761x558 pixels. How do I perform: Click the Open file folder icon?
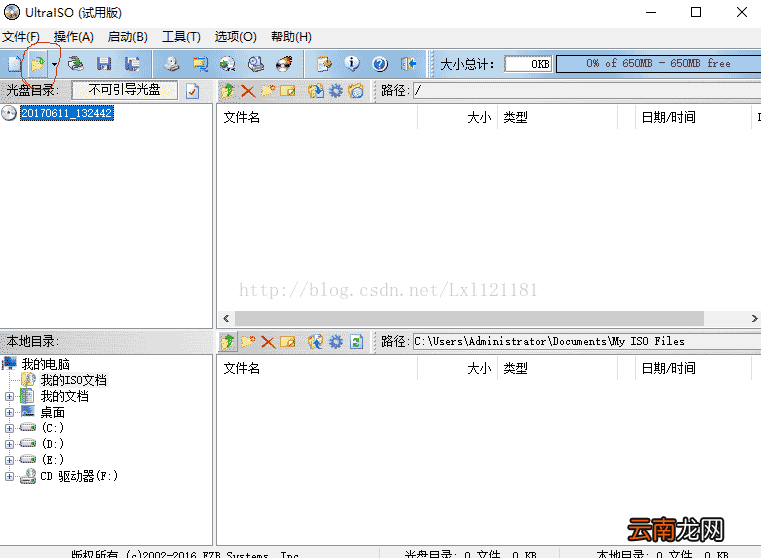click(37, 64)
